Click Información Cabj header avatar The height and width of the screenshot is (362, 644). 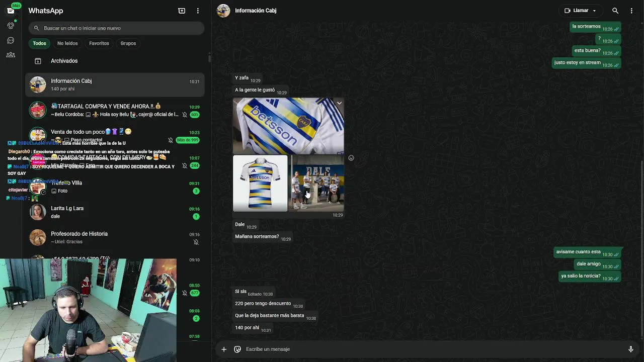click(x=223, y=11)
